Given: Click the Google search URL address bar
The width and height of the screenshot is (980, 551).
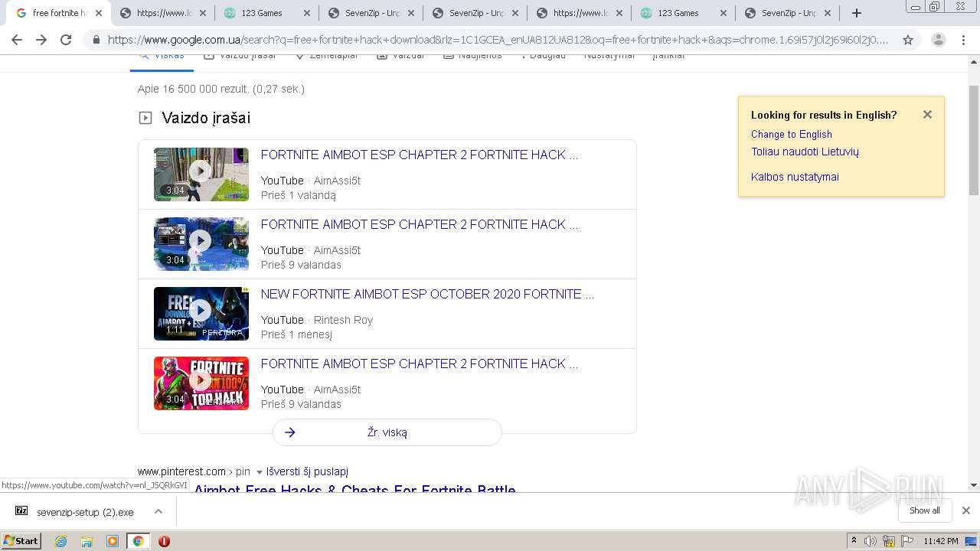Looking at the screenshot, I should 498,40.
